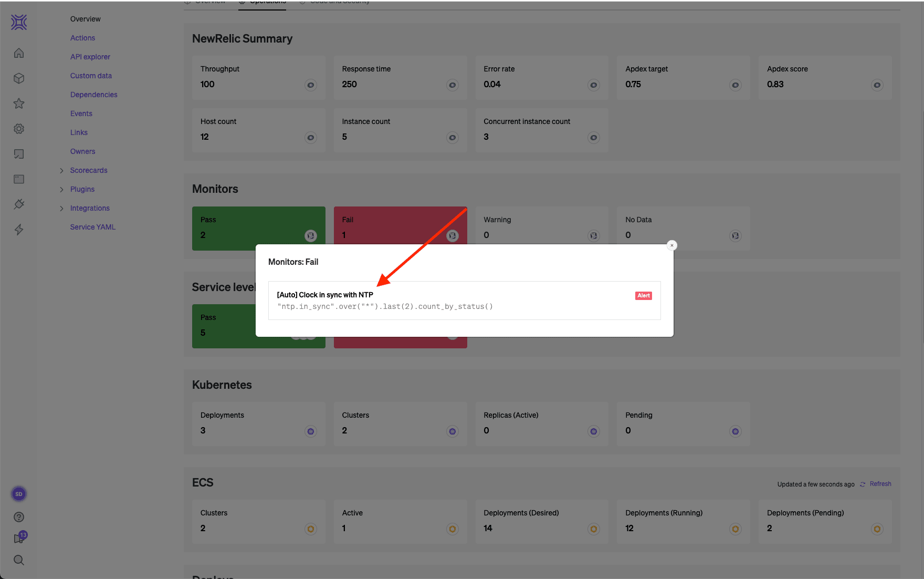Open the search magnifier icon

(19, 560)
